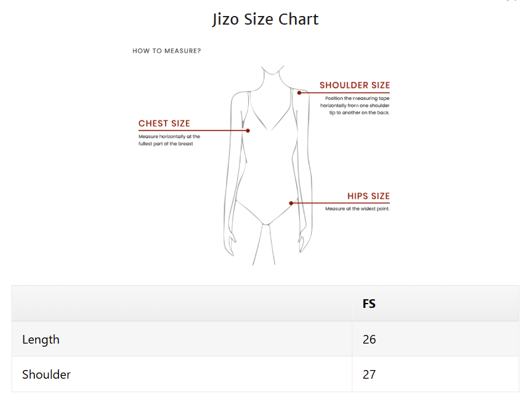532x407 pixels.
Task: Click the FS column header
Action: pyautogui.click(x=369, y=304)
